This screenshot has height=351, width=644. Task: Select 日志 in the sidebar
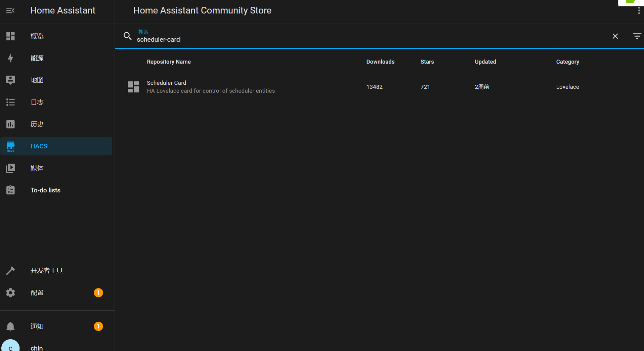click(x=56, y=102)
